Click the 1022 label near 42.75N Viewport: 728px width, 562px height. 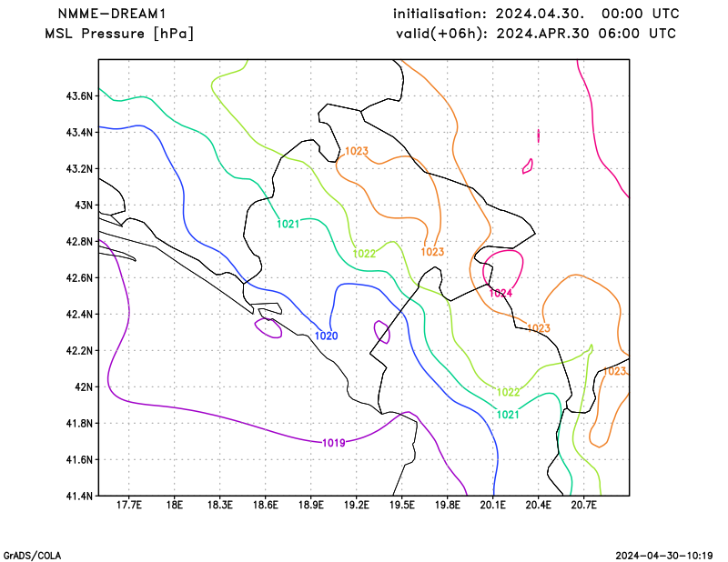365,254
